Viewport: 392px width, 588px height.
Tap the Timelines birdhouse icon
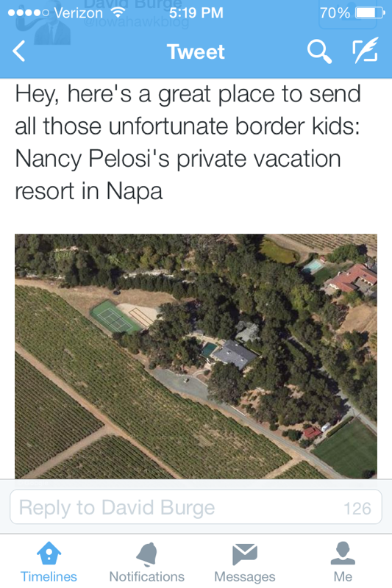[49, 553]
